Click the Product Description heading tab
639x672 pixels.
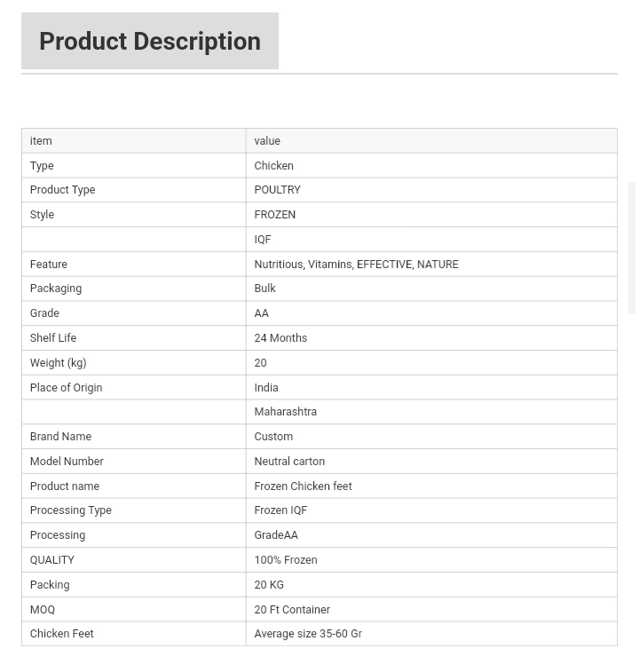150,41
